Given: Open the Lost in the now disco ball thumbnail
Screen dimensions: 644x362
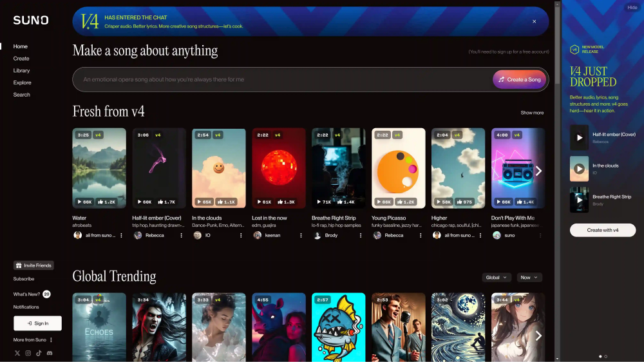Looking at the screenshot, I should point(278,168).
